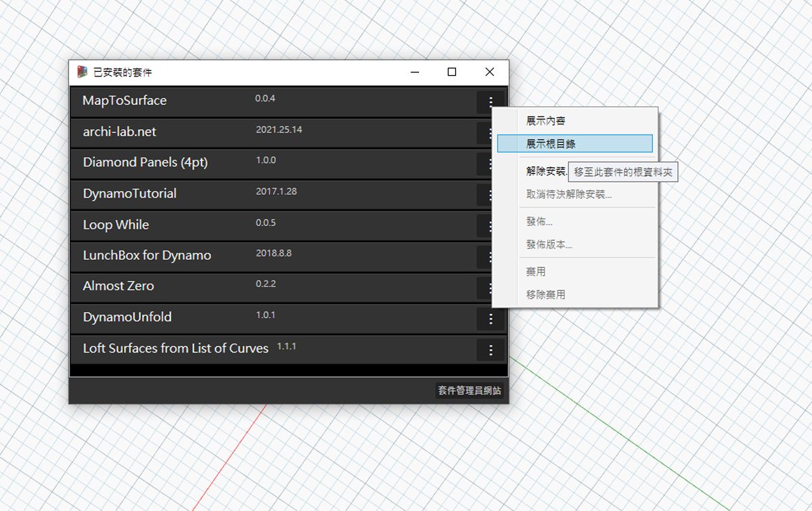The height and width of the screenshot is (511, 812).
Task: Close the 已安裝的套件 window
Action: point(490,72)
